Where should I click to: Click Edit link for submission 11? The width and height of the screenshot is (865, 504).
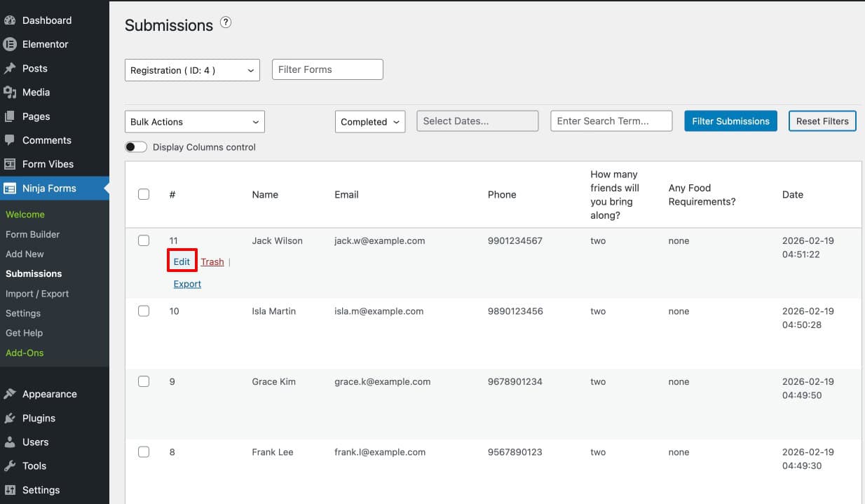182,261
